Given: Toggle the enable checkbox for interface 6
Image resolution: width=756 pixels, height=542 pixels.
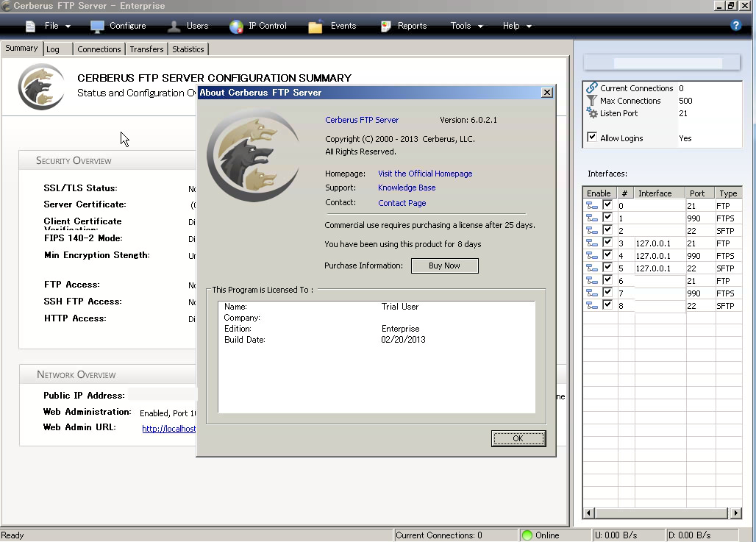Looking at the screenshot, I should [x=607, y=280].
